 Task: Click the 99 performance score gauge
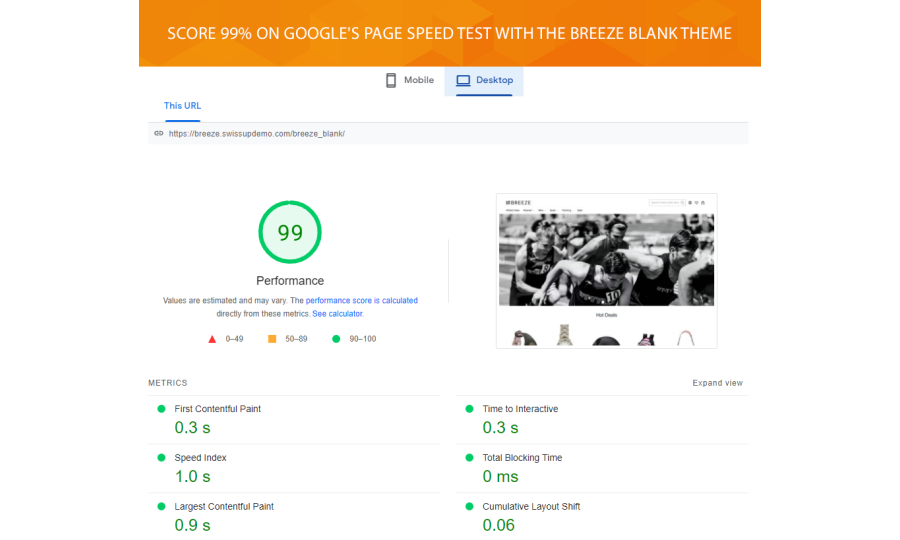(x=290, y=232)
